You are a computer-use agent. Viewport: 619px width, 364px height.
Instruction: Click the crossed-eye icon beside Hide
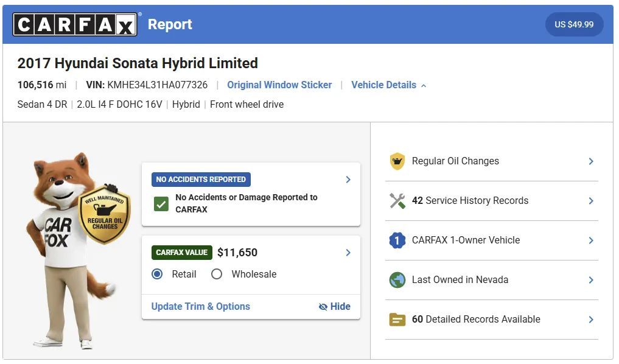click(323, 307)
